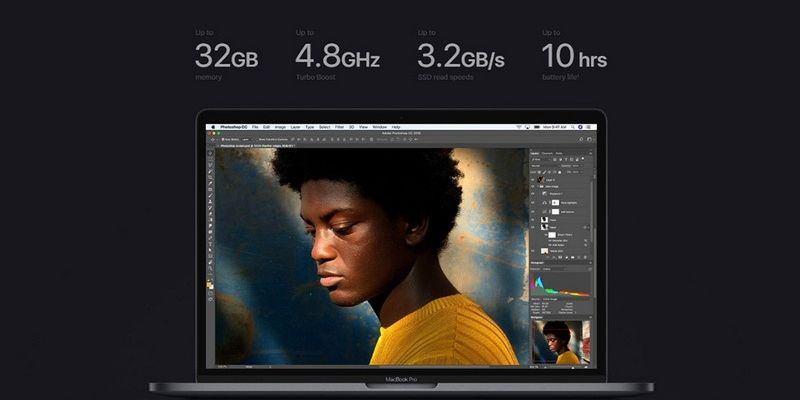Open the 3D menu
Image resolution: width=800 pixels, height=400 pixels.
click(x=352, y=127)
